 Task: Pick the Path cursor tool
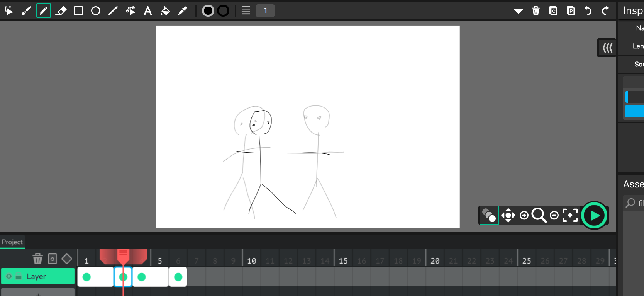point(130,11)
